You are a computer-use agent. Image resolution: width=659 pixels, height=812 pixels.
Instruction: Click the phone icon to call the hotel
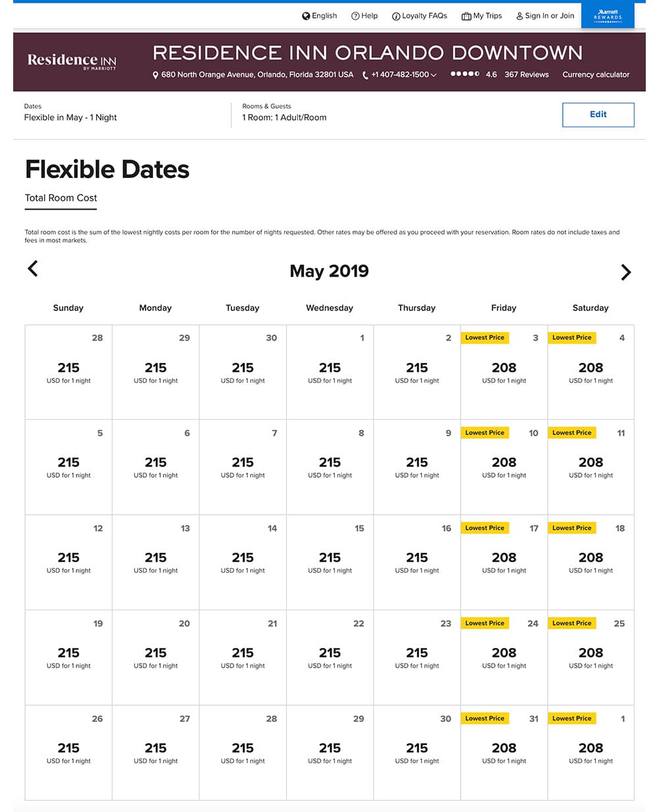(x=365, y=75)
